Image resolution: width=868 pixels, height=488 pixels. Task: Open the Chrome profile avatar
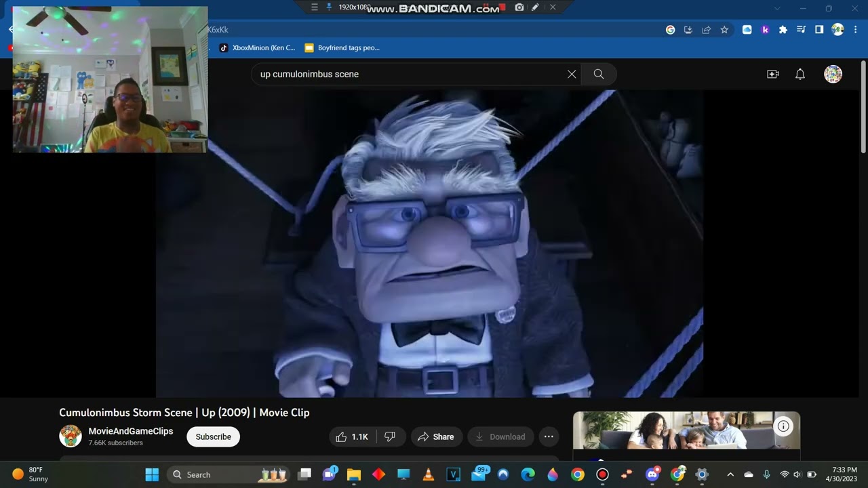tap(837, 30)
